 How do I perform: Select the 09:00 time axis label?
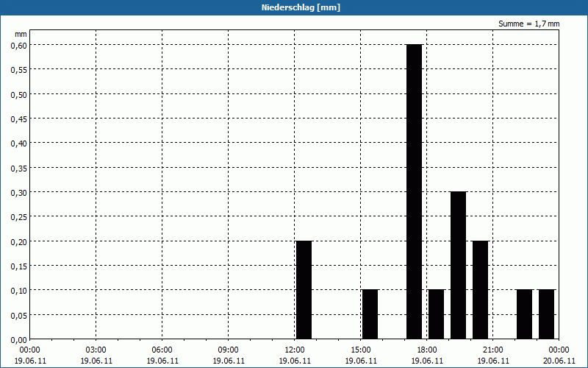pos(229,350)
